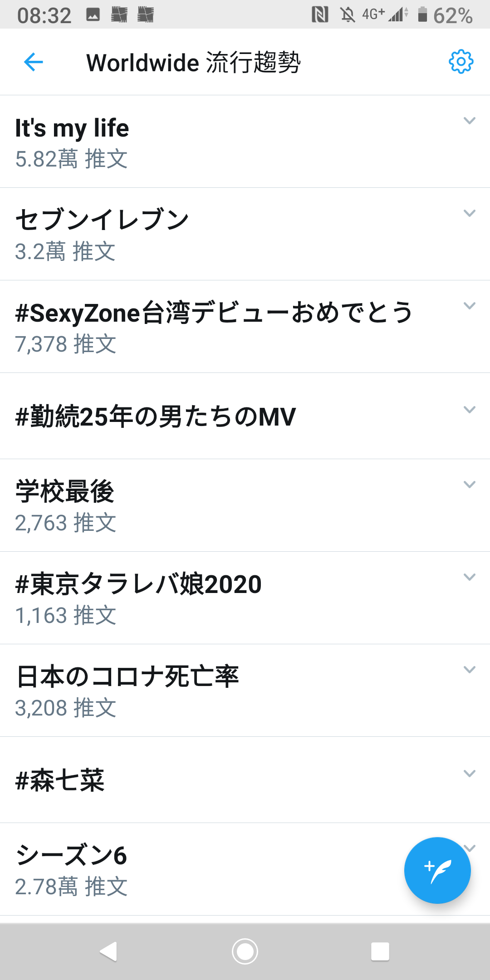Screen dimensions: 490x980
Task: Expand chevron for It's my life trend
Action: [470, 121]
